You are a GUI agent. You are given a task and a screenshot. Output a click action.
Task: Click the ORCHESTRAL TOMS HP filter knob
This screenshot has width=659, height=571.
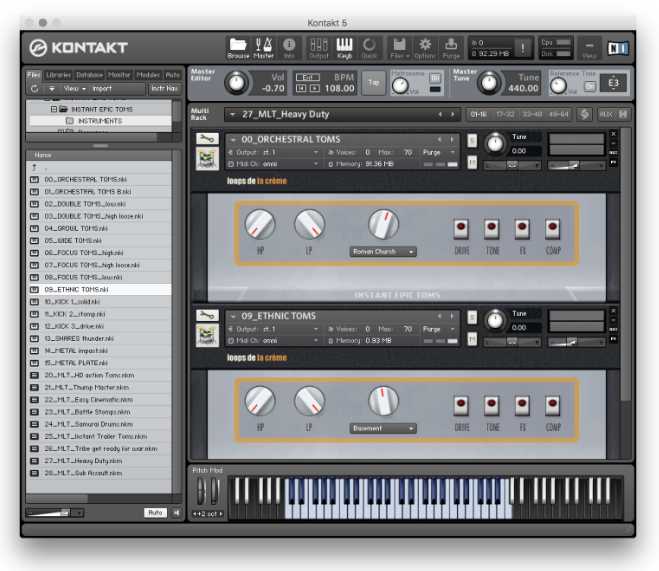[x=260, y=224]
